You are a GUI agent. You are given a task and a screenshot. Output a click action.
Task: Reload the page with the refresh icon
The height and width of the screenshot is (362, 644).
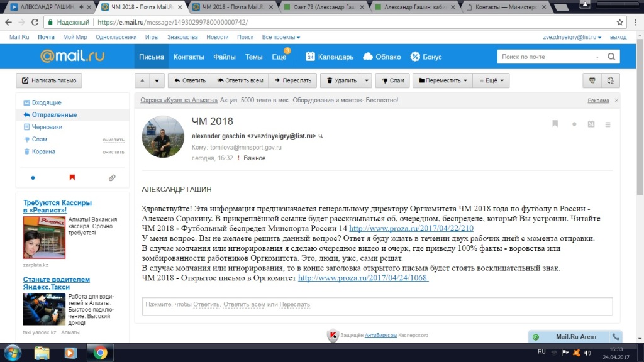coord(35,22)
